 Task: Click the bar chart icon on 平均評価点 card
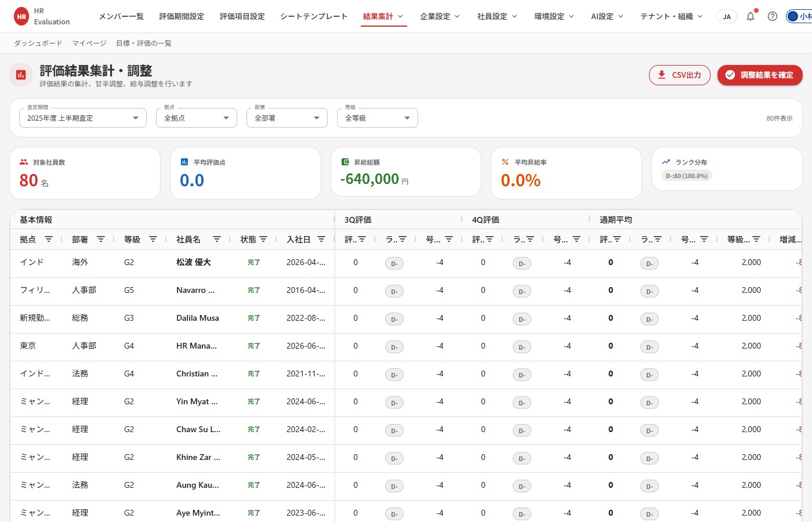click(184, 162)
